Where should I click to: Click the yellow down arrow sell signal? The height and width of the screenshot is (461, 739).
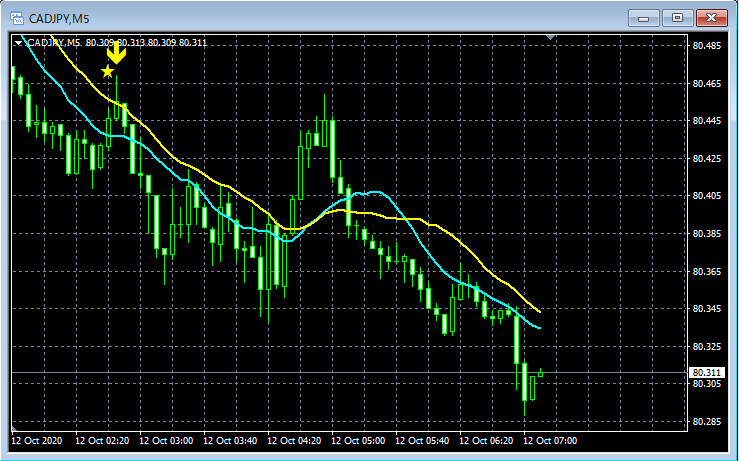(116, 53)
